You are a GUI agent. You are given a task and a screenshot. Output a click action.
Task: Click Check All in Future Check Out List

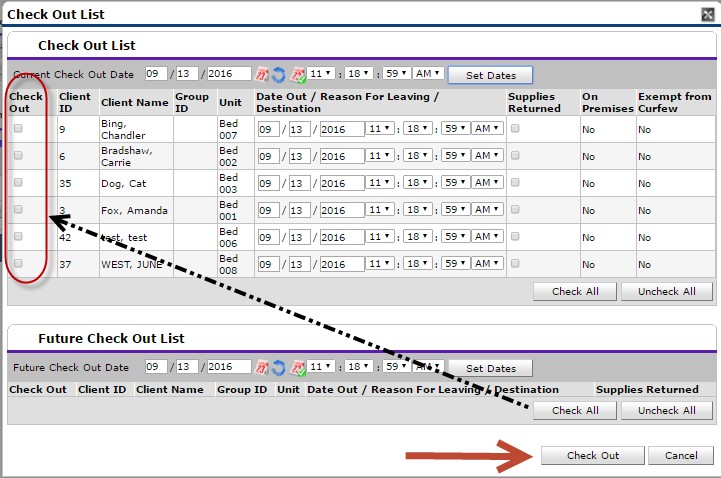click(575, 410)
